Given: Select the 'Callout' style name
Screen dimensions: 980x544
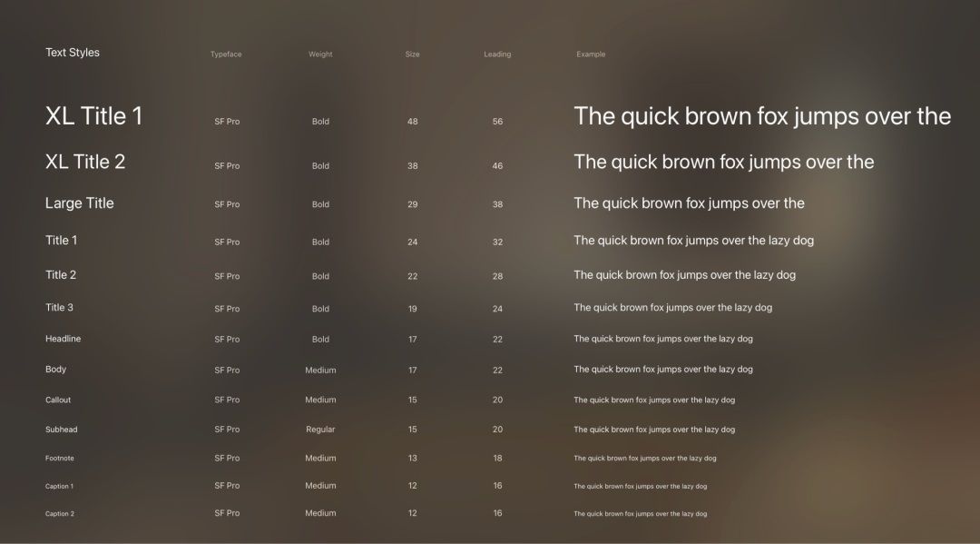Looking at the screenshot, I should pyautogui.click(x=58, y=400).
